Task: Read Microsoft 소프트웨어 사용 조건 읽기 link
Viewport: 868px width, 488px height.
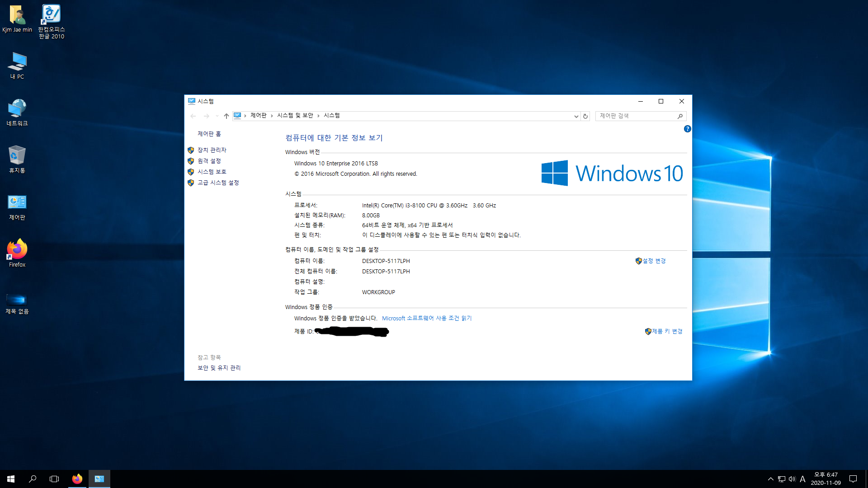Action: click(426, 318)
